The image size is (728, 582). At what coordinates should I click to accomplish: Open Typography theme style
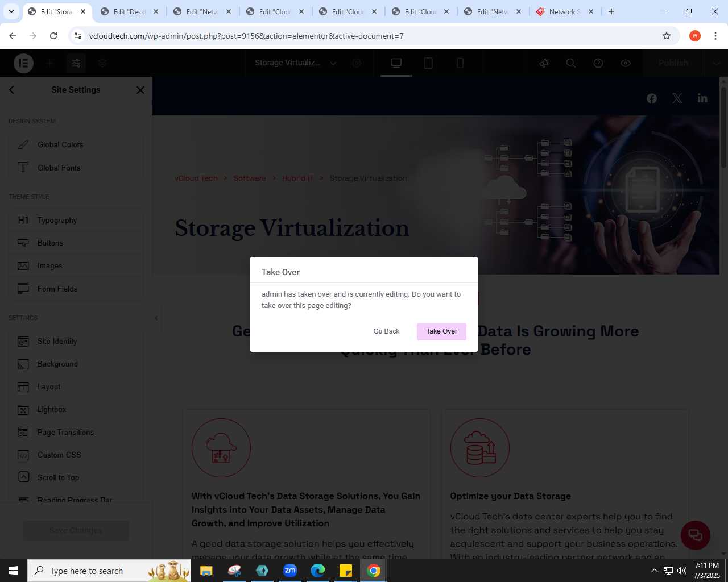76,221
